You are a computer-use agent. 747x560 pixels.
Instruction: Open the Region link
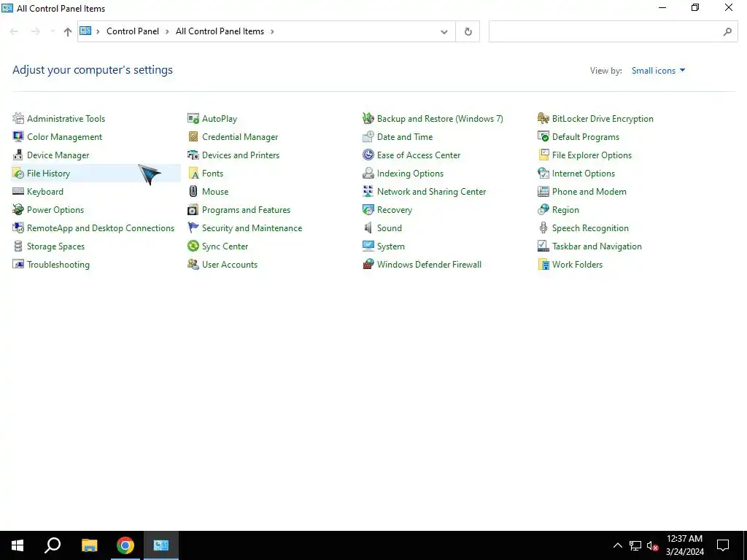click(565, 210)
